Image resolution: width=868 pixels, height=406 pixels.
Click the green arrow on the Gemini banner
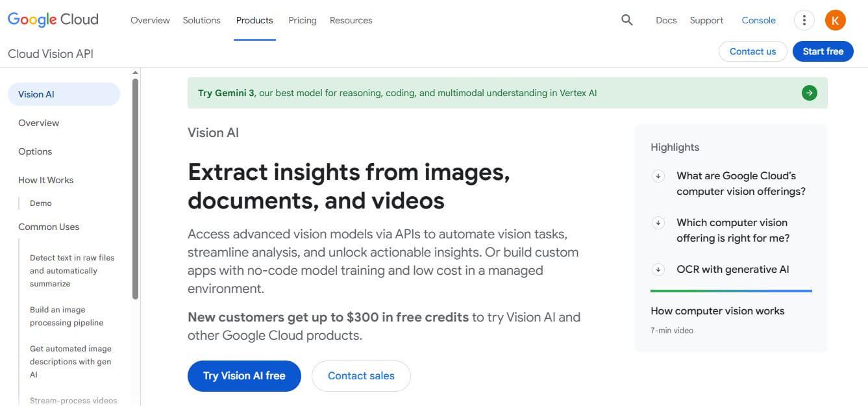[x=809, y=92]
